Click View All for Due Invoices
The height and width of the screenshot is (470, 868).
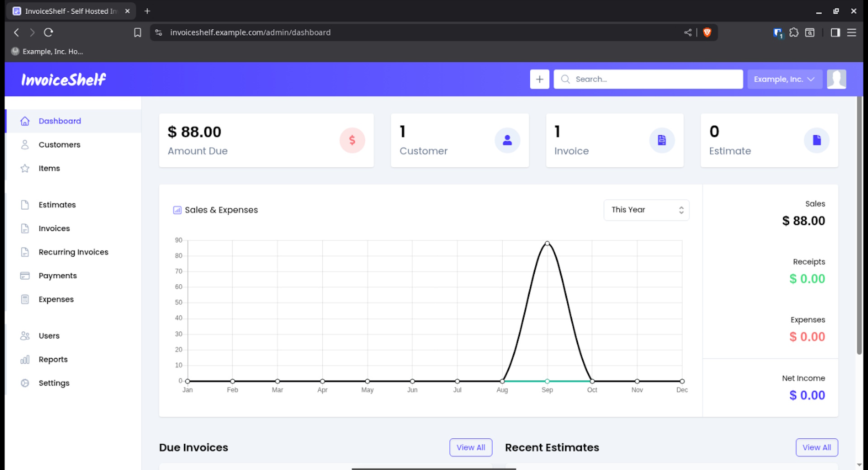(470, 447)
